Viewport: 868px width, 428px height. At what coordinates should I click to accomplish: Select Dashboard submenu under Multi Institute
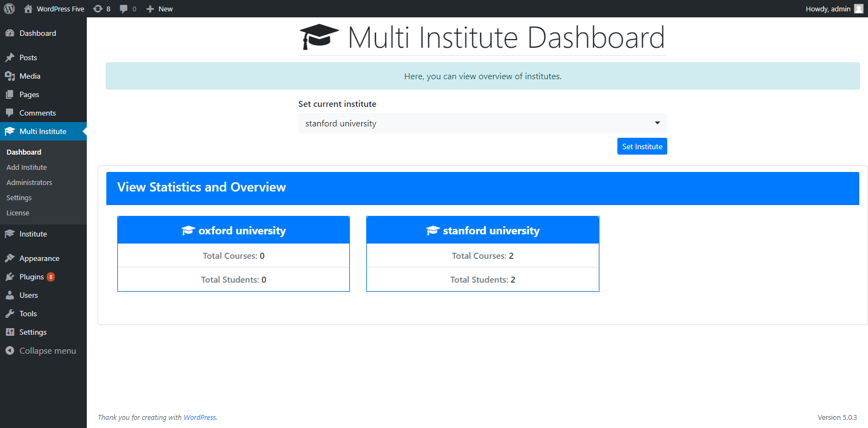tap(24, 152)
